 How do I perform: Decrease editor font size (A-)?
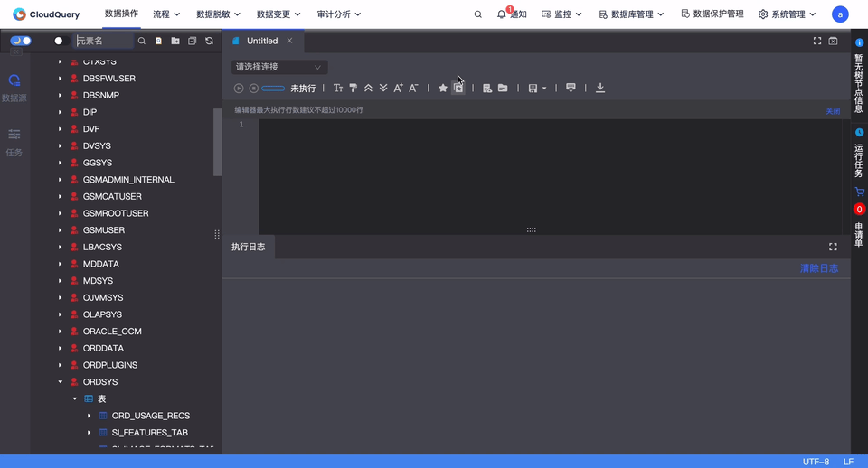413,88
